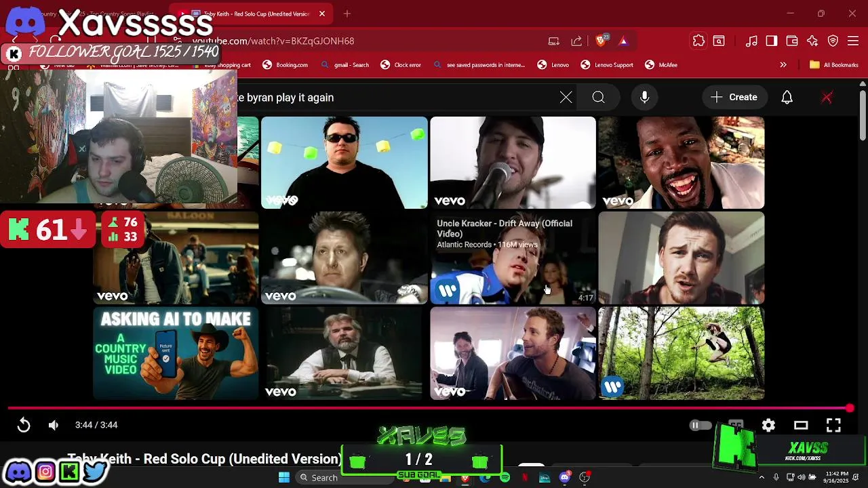Open the sidebar search panel icon
The height and width of the screenshot is (488, 868).
point(719,41)
